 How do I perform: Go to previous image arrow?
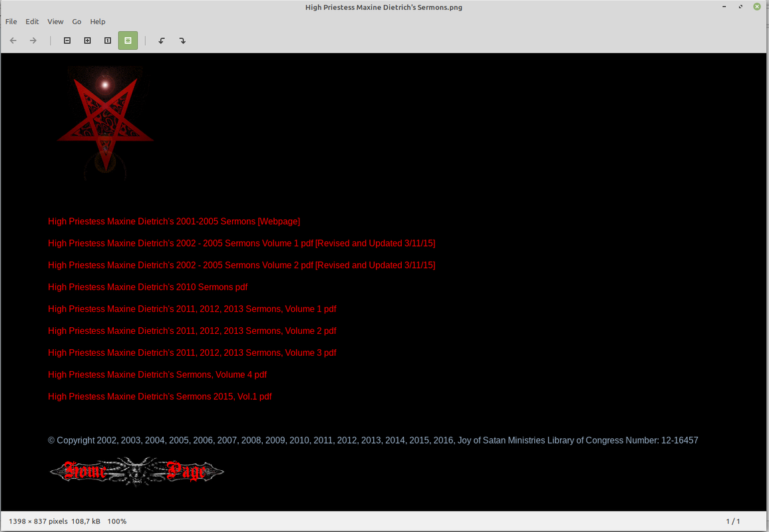click(x=13, y=41)
